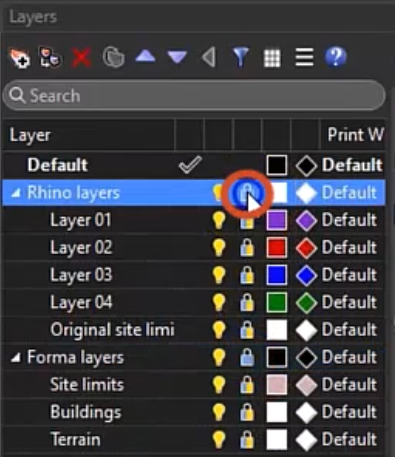Screen dimensions: 395x457
Task: Open the blue color swatch of Layer 03
Action: click(x=277, y=275)
